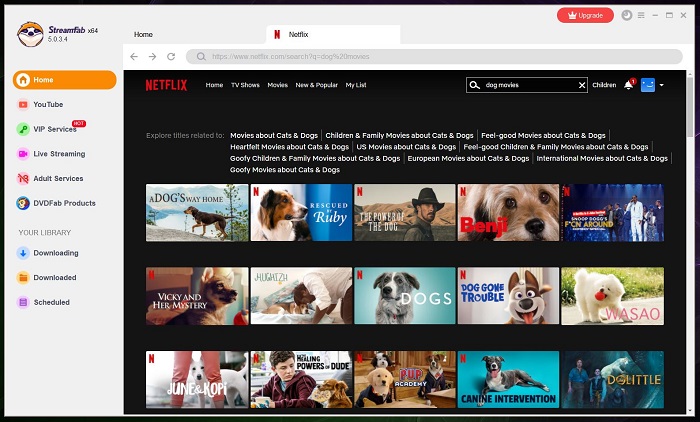Open the Scheduled library icon

[23, 302]
